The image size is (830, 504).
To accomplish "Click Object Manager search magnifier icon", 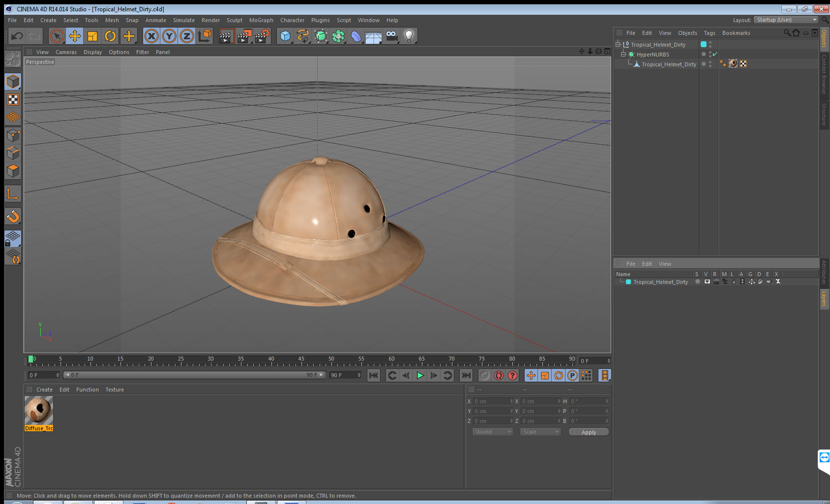I will point(787,33).
